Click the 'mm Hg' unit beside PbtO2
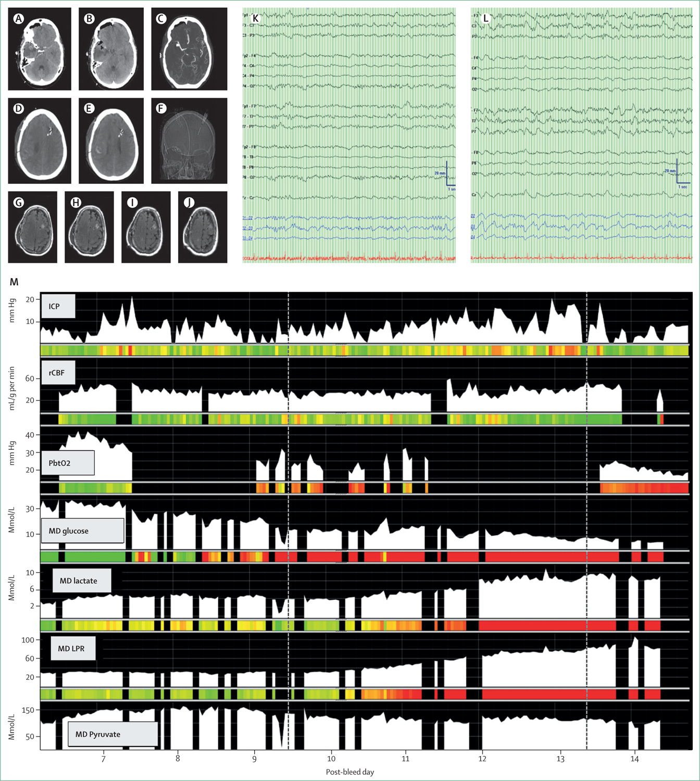The height and width of the screenshot is (781, 700). [11, 453]
